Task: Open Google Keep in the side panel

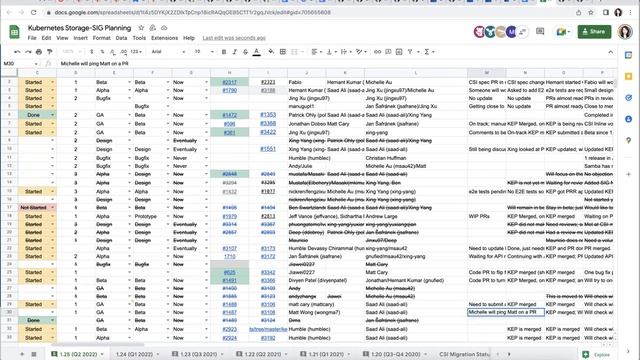Action: (x=629, y=76)
